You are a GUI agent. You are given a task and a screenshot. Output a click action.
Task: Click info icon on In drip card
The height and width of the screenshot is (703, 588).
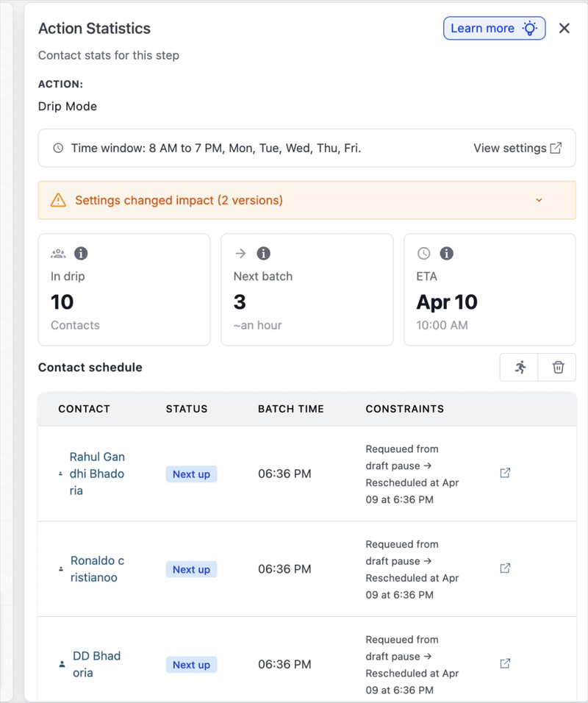click(81, 254)
